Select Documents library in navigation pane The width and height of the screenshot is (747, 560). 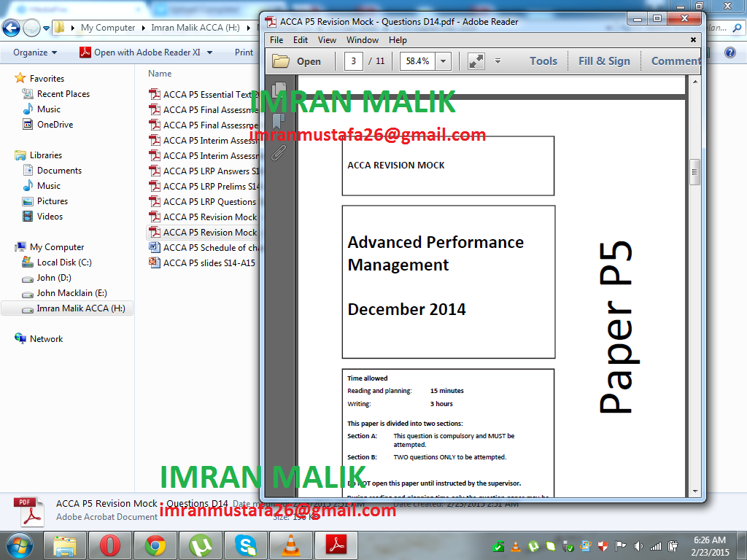tap(59, 171)
